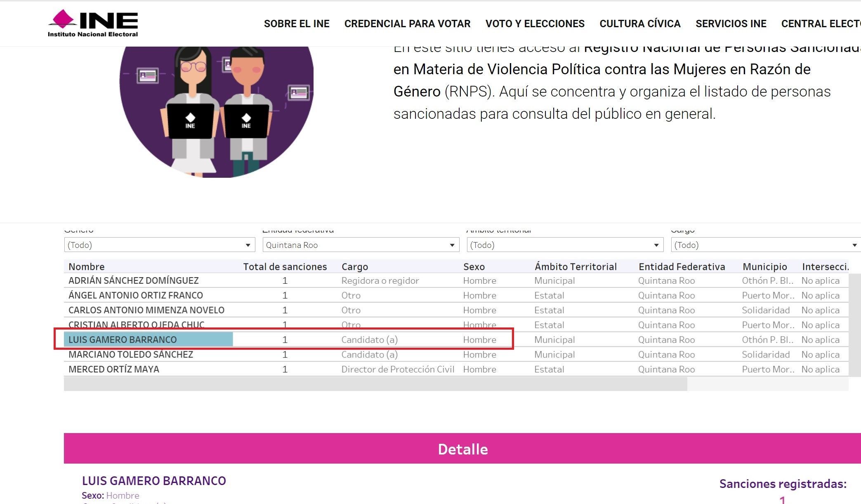Viewport: 861px width, 504px height.
Task: Click the Cargo column header
Action: [355, 266]
